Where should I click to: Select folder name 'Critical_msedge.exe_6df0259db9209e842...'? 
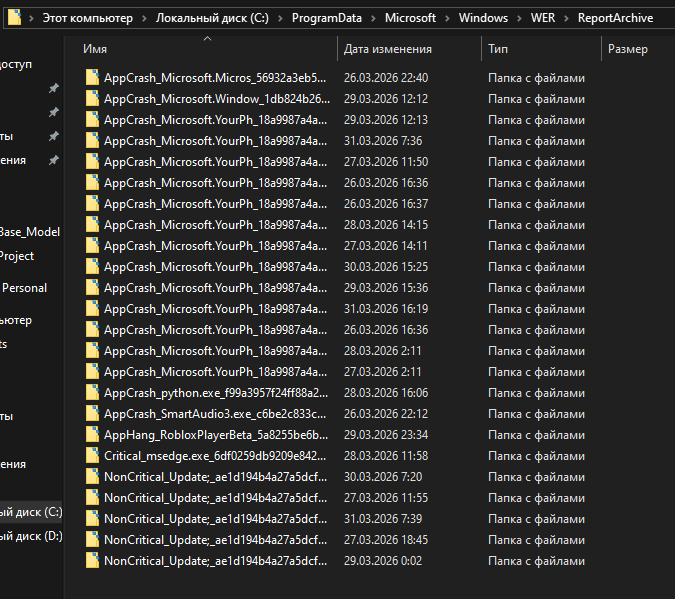[x=215, y=456]
